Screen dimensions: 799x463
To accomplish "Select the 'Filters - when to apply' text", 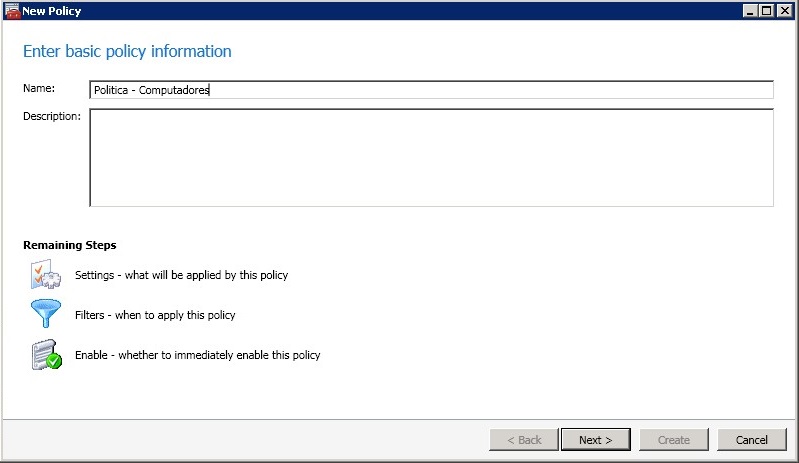I will click(x=155, y=315).
